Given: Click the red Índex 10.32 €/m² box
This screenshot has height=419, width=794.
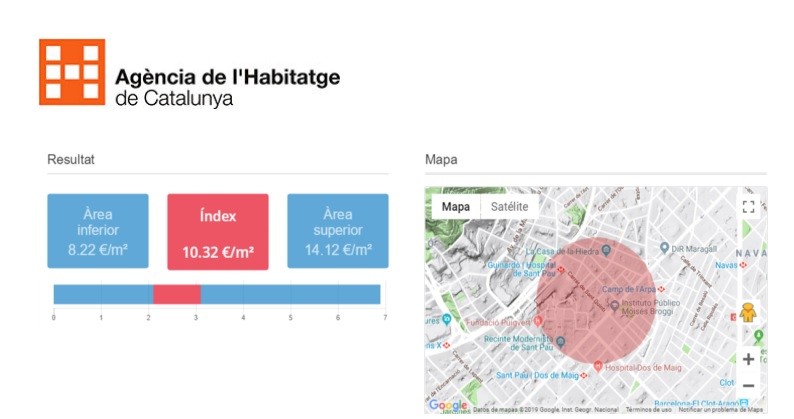Looking at the screenshot, I should tap(218, 231).
